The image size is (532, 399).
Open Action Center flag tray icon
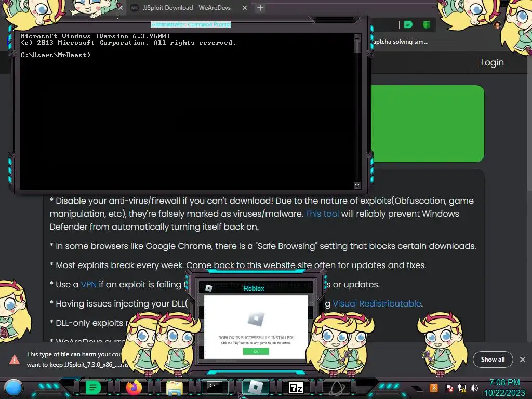448,388
